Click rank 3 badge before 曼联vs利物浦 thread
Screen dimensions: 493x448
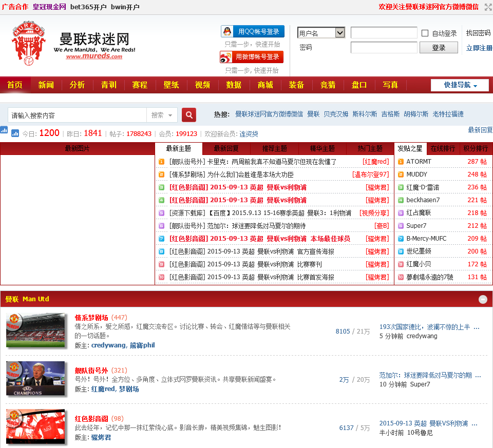pos(162,187)
